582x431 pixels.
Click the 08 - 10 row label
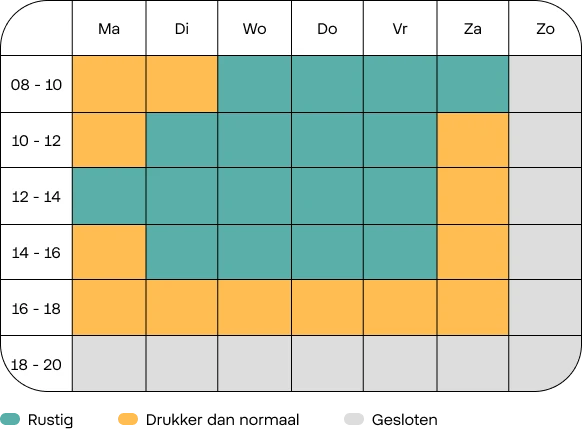tap(36, 85)
